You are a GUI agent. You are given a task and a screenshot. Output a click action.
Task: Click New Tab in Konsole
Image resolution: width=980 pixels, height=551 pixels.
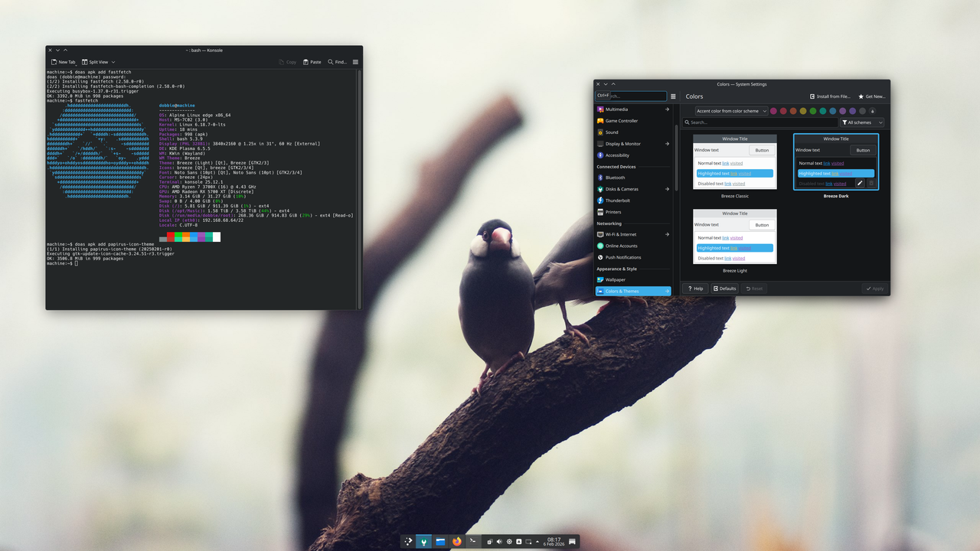[64, 62]
